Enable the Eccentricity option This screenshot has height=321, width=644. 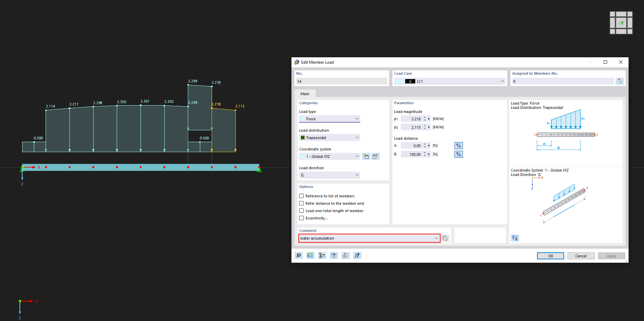[301, 218]
